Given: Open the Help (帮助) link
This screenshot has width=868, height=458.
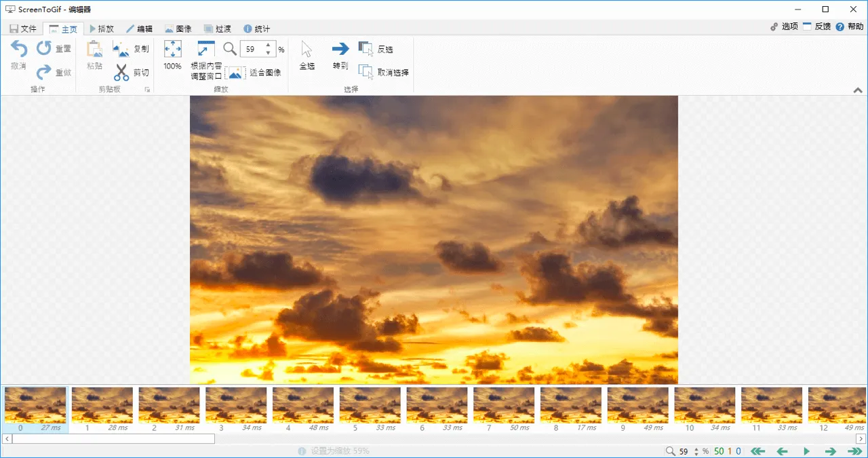Looking at the screenshot, I should pyautogui.click(x=849, y=26).
